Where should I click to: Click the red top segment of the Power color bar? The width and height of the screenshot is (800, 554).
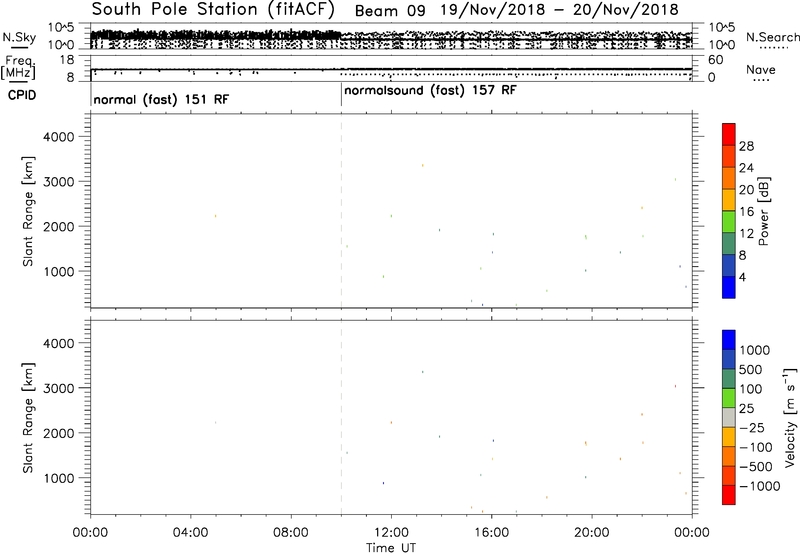[x=729, y=134]
